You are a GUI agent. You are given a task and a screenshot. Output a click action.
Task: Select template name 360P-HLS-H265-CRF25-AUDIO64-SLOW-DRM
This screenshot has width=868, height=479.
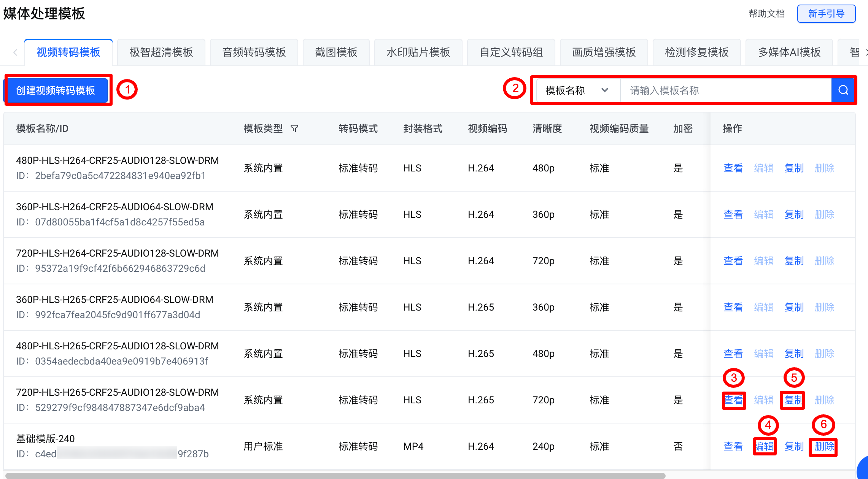click(114, 300)
